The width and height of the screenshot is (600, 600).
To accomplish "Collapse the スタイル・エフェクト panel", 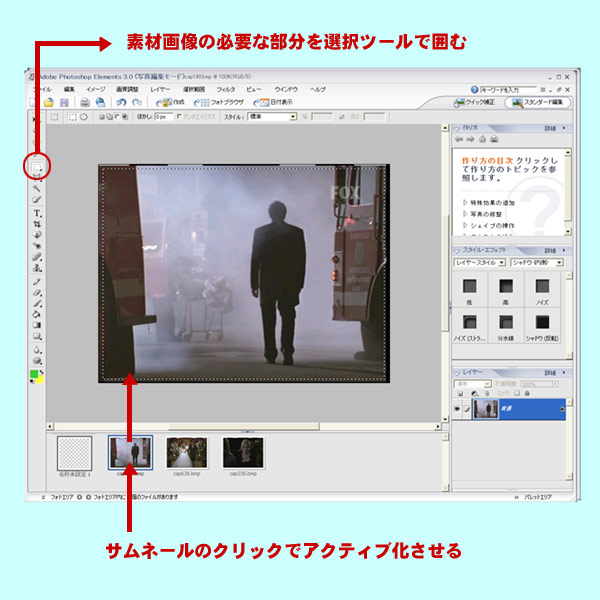I will pos(456,251).
